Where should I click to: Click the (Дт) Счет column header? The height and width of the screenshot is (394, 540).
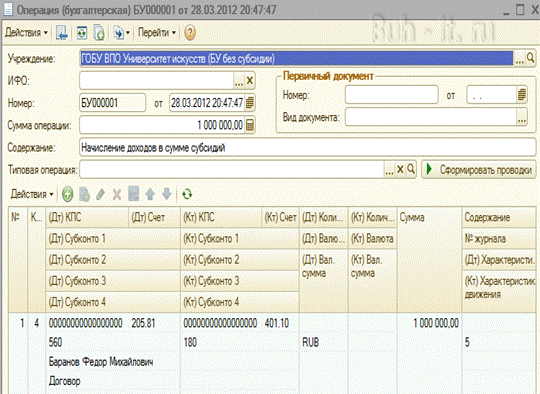click(155, 217)
